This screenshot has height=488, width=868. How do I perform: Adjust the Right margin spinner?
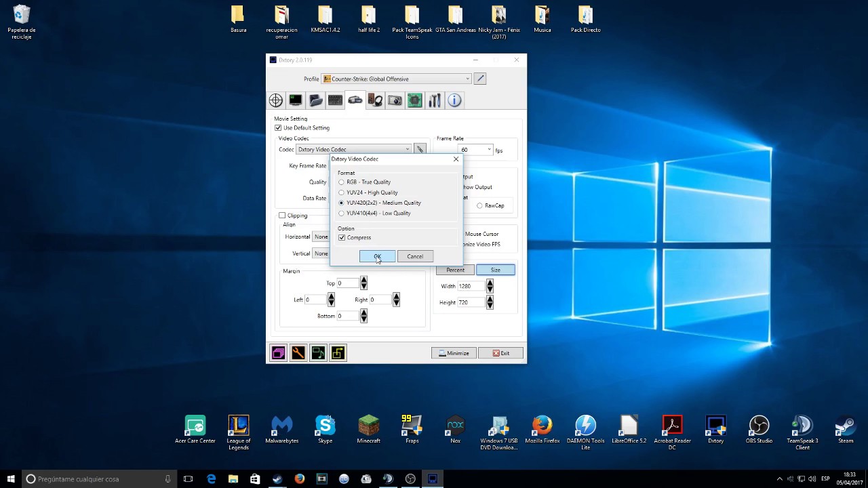tap(396, 299)
